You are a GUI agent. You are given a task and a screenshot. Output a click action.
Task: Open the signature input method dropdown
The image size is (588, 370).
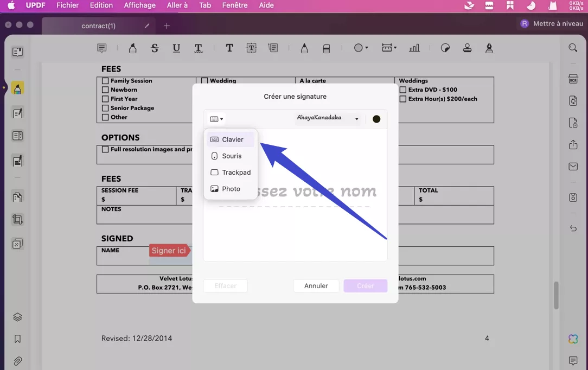[x=215, y=118]
